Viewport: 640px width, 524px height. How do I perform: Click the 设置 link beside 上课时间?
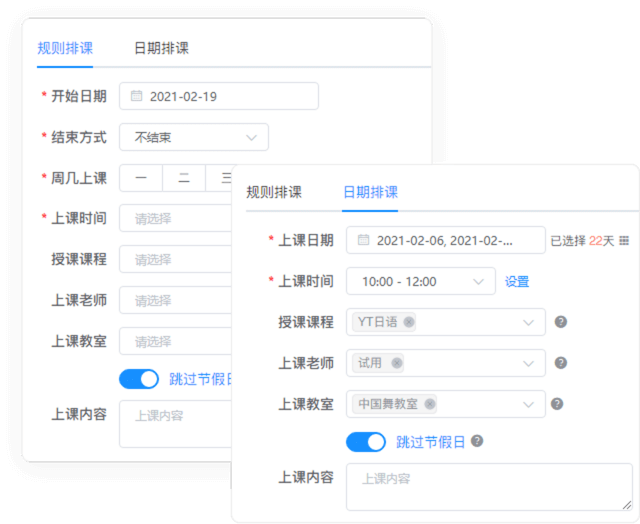point(517,282)
